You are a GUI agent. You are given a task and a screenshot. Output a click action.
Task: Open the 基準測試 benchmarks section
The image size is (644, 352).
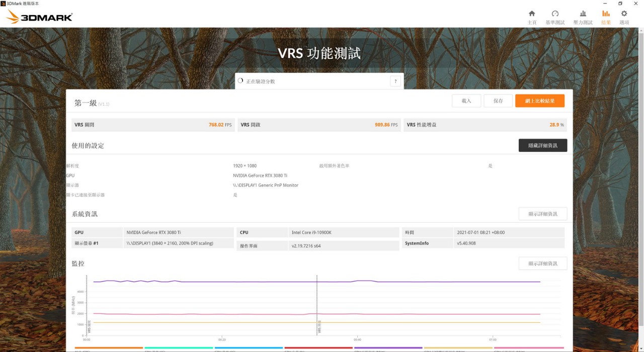coord(555,17)
